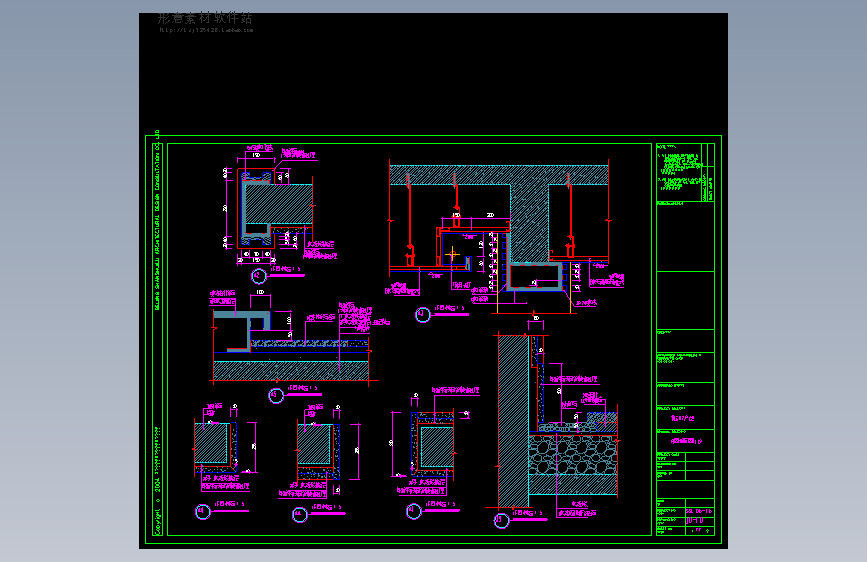Click the 'SQL 06-16' drawing number in title block
Screen dimensions: 867x562
[x=699, y=511]
